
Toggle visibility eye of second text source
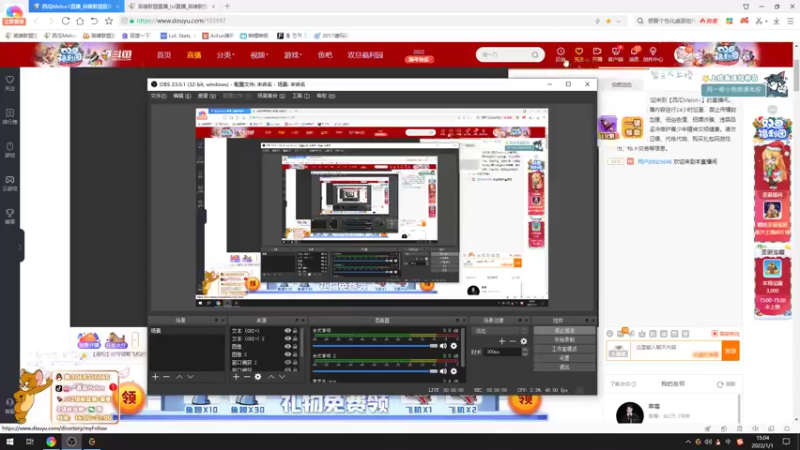point(287,338)
